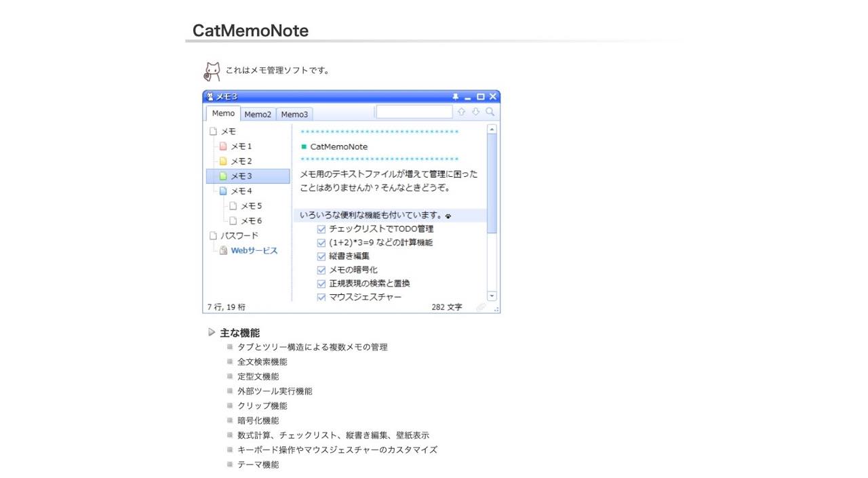Select the パスワード tree item
This screenshot has height=478, width=868.
pos(239,236)
